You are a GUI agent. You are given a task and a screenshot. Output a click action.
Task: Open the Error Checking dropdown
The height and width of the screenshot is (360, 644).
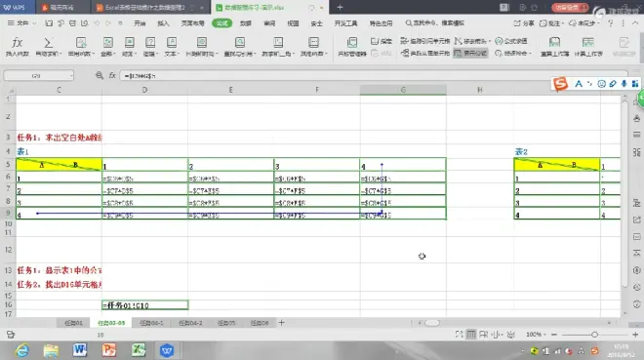point(513,53)
